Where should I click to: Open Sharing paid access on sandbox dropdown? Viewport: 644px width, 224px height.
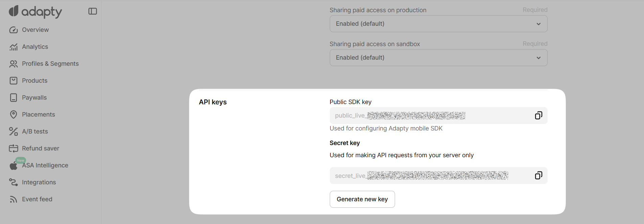[438, 58]
